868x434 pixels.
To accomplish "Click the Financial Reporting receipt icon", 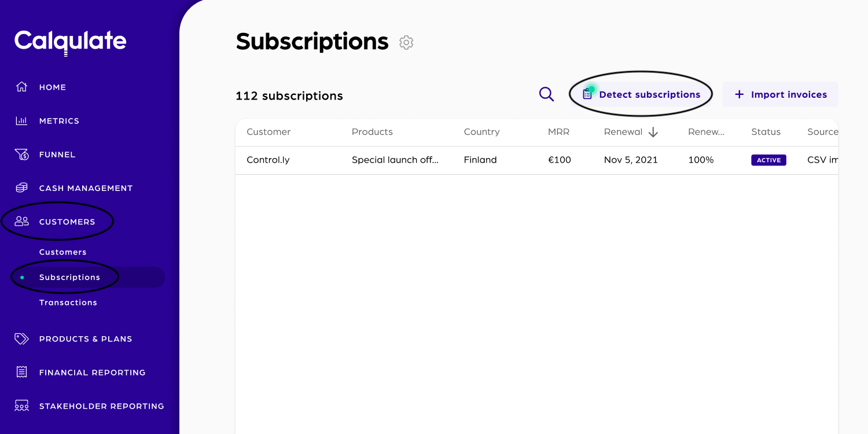I will [x=21, y=372].
